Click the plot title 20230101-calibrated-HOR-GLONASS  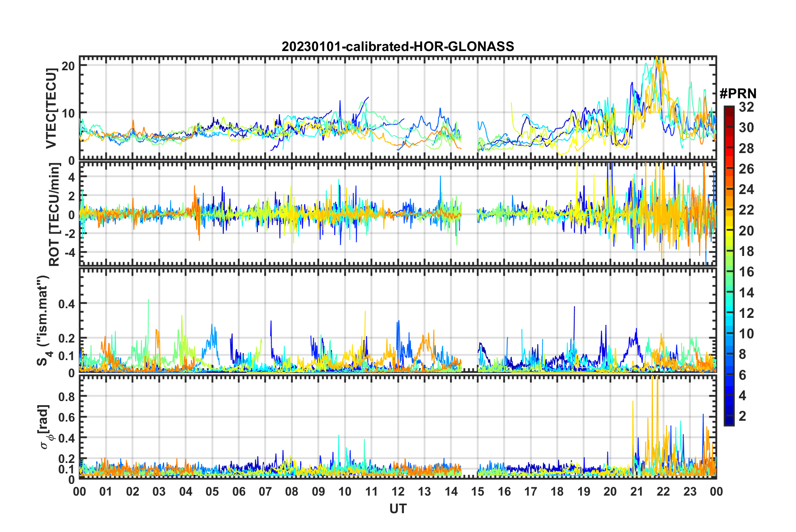[x=398, y=46]
